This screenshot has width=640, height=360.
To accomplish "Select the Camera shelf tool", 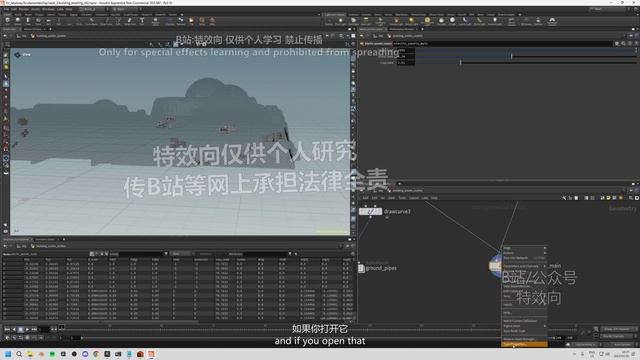I will tap(329, 21).
